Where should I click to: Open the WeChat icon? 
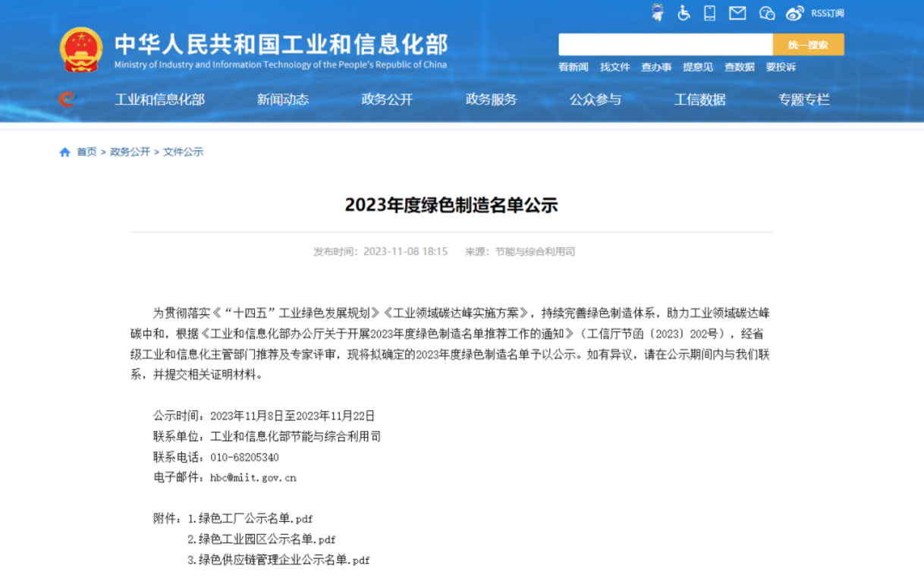[767, 13]
